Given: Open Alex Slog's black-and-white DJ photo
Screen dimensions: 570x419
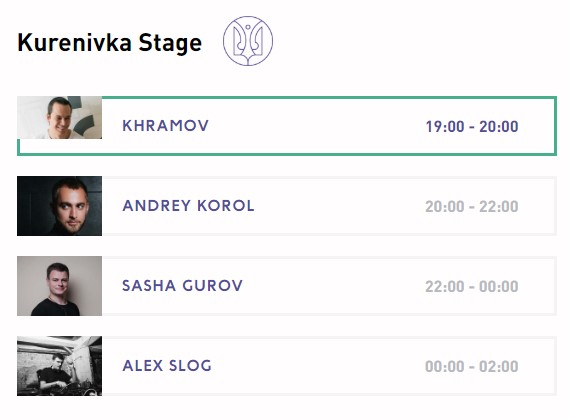Looking at the screenshot, I should point(60,366).
